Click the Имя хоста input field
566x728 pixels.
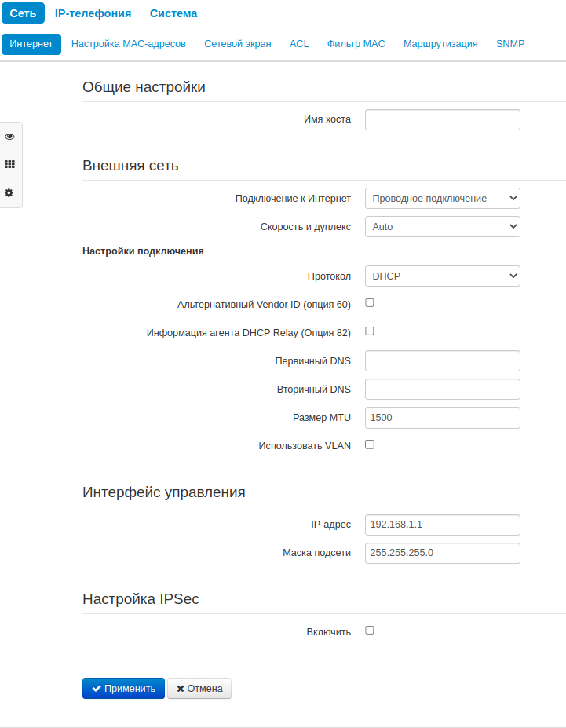(442, 119)
